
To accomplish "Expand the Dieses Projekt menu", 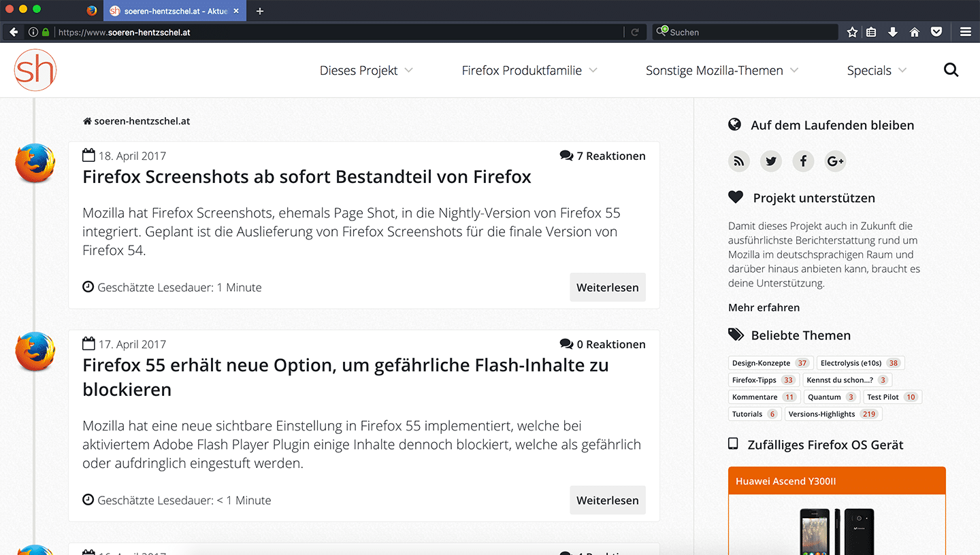I will click(x=366, y=70).
